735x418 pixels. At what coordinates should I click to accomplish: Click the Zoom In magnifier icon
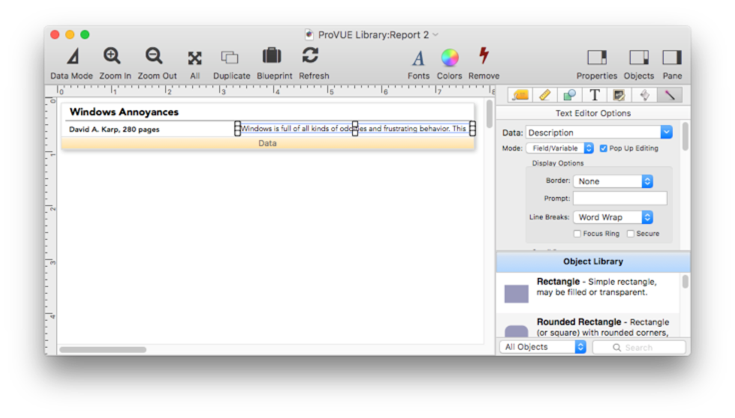[113, 58]
